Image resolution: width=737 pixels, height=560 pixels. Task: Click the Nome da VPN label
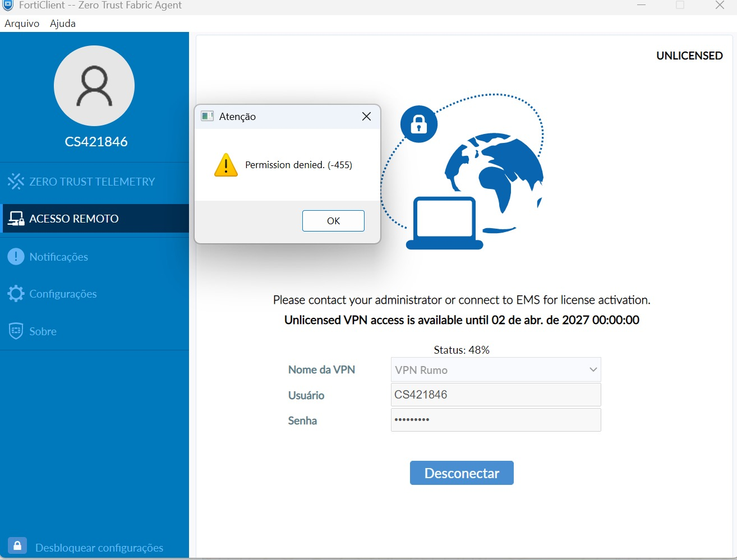point(321,370)
